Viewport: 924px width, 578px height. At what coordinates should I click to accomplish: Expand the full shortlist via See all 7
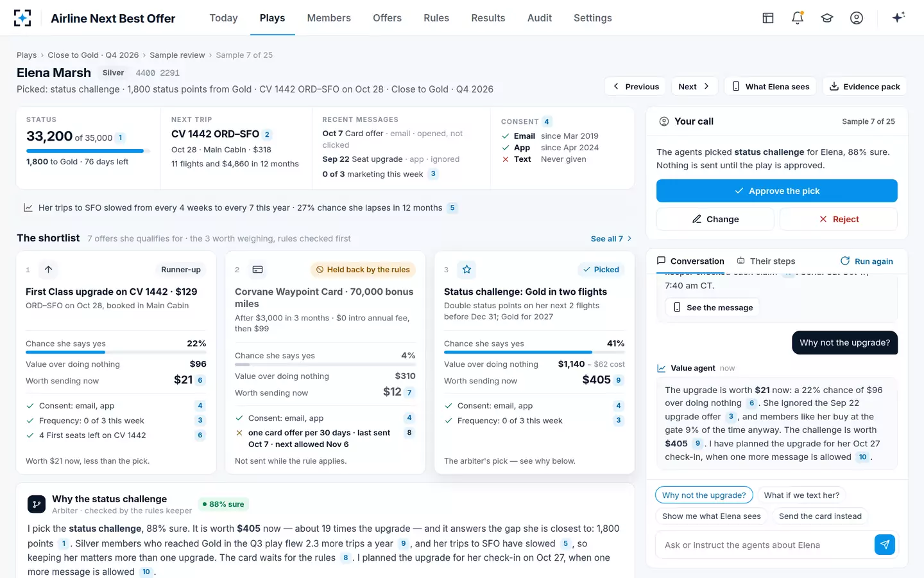pos(611,238)
